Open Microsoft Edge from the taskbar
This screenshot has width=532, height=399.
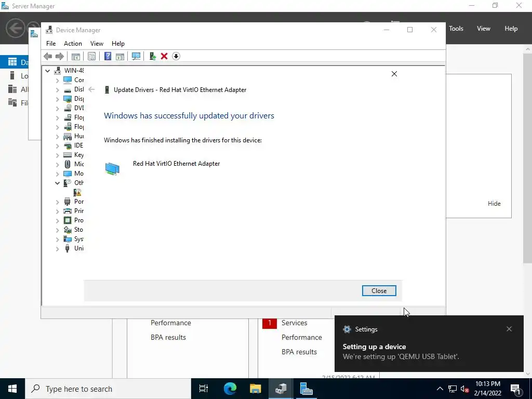pos(230,389)
